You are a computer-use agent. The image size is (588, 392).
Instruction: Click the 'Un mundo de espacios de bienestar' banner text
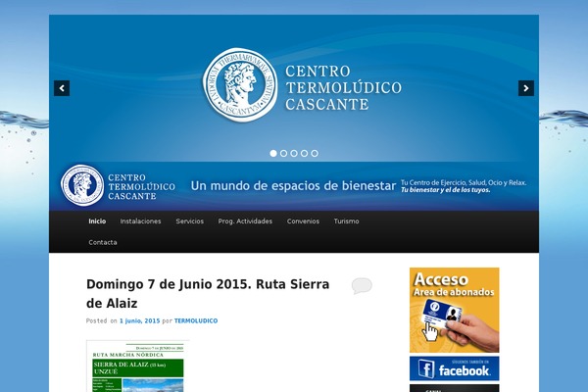[293, 185]
